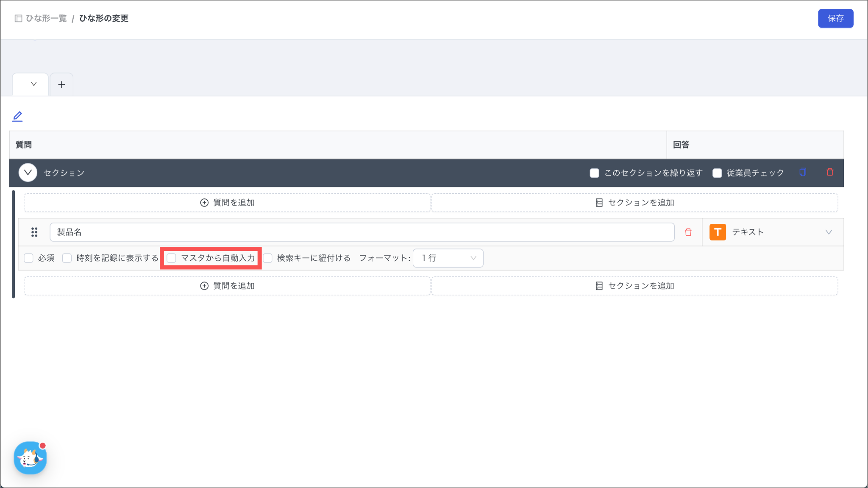Open the first tab's chevron menu
Viewport: 868px width, 488px height.
click(33, 84)
